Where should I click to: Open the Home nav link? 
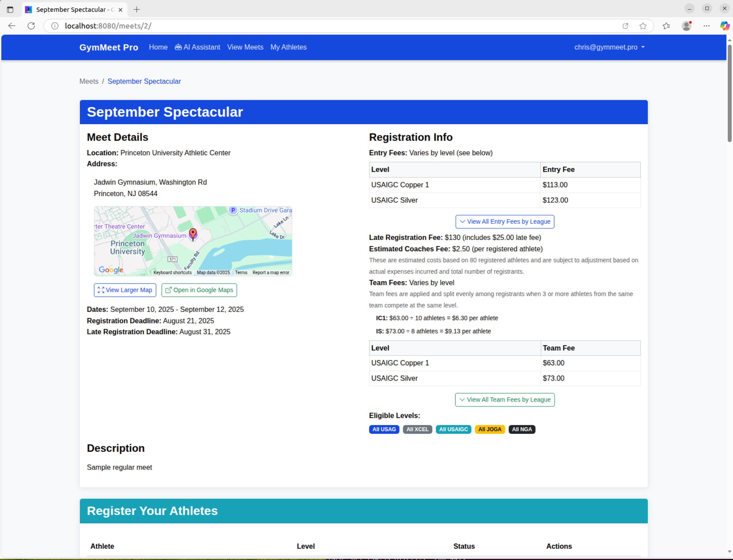(158, 47)
